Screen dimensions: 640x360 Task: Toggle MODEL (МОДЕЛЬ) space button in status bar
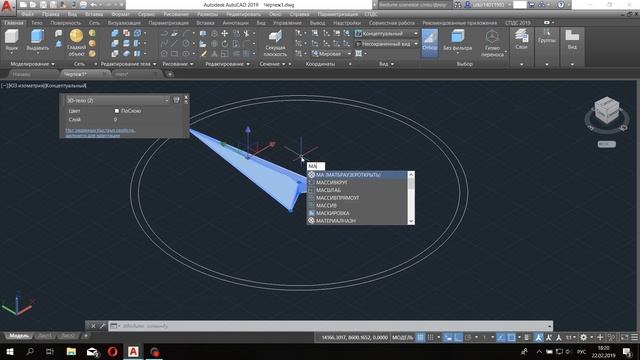click(x=402, y=337)
